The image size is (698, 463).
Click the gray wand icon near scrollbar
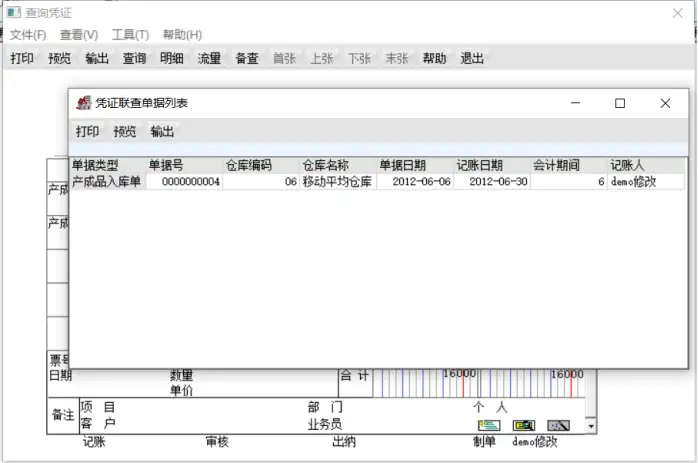point(558,426)
